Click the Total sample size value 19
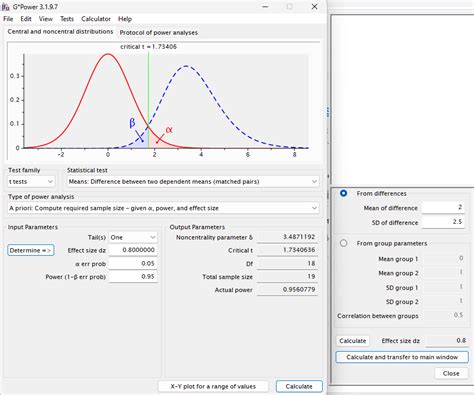 287,277
